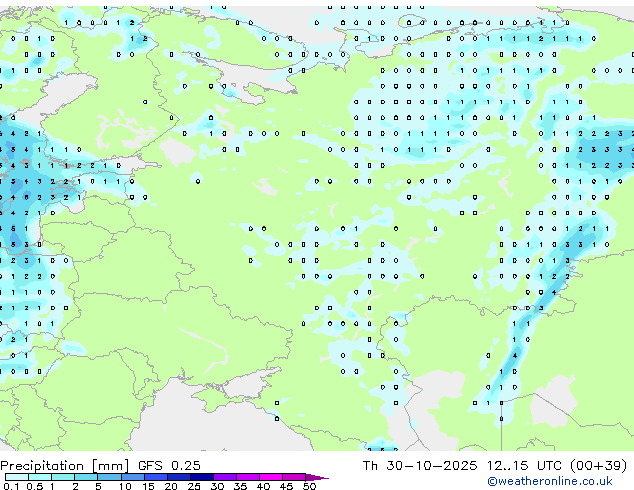Click the '0.1' legend scale label

coord(11,486)
